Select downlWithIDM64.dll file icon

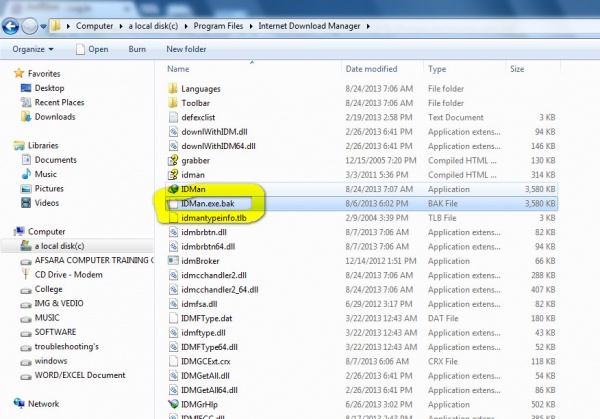(173, 146)
